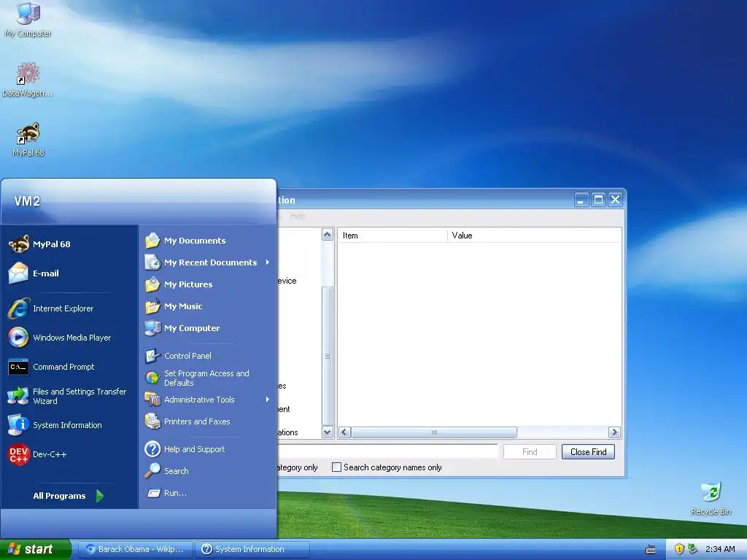747x560 pixels.
Task: Open My Music folder
Action: pos(207,306)
